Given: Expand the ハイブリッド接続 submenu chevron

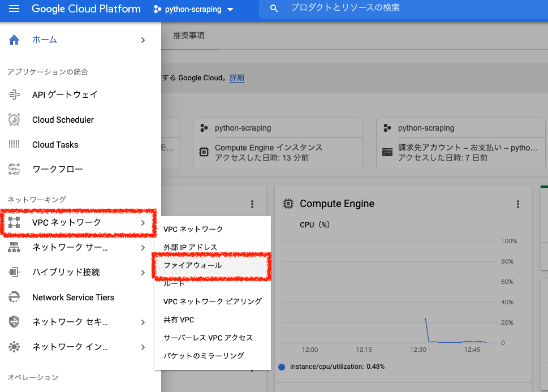Looking at the screenshot, I should [x=143, y=273].
